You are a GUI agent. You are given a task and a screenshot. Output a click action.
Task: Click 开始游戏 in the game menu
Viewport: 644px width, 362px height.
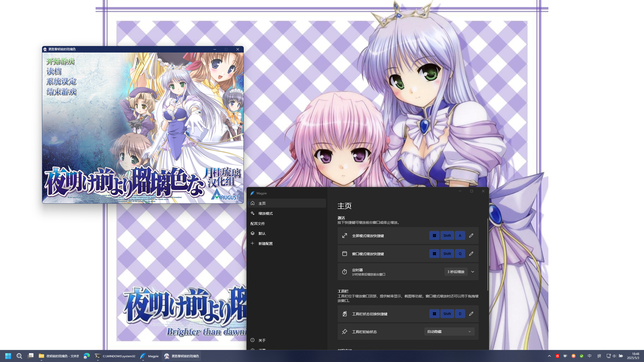pyautogui.click(x=60, y=61)
